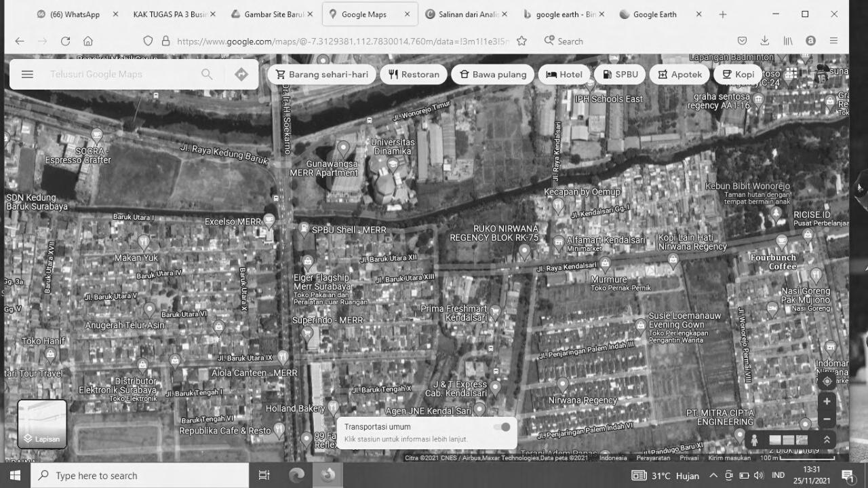The width and height of the screenshot is (868, 488).
Task: Filter map by Bawa pulang
Action: pos(493,75)
